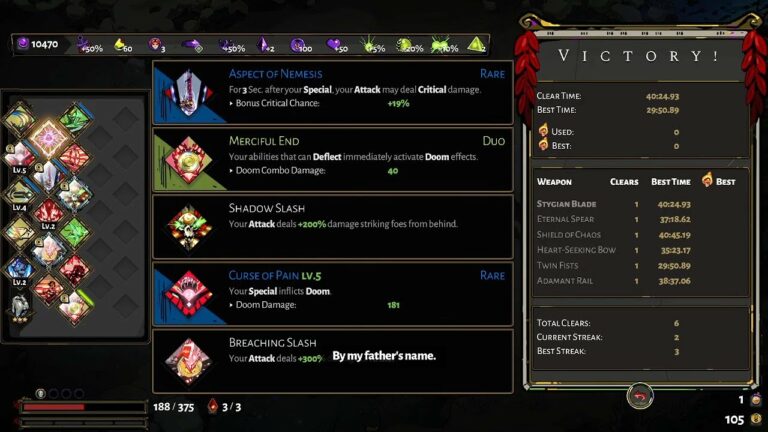The height and width of the screenshot is (432, 768).
Task: Click the Shadow Slash boon icon
Action: (x=189, y=227)
